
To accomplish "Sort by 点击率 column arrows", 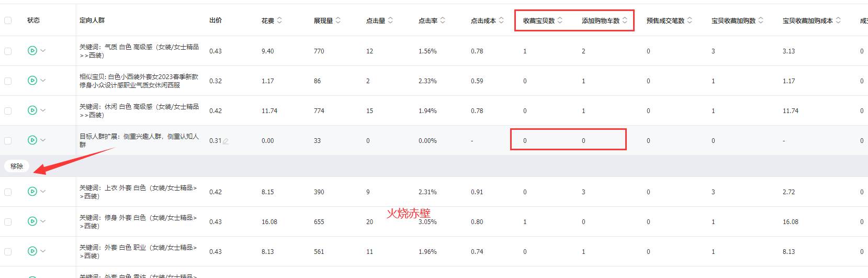I will (443, 20).
